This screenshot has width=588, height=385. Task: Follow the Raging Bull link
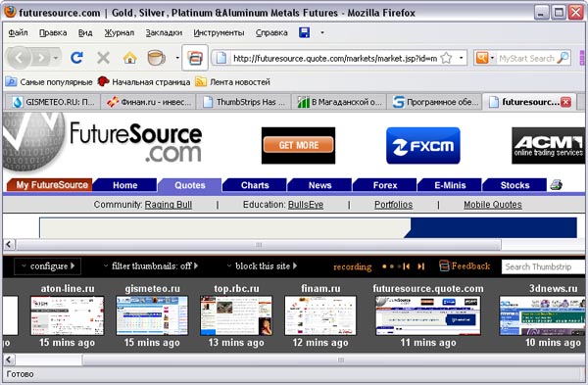tap(168, 205)
